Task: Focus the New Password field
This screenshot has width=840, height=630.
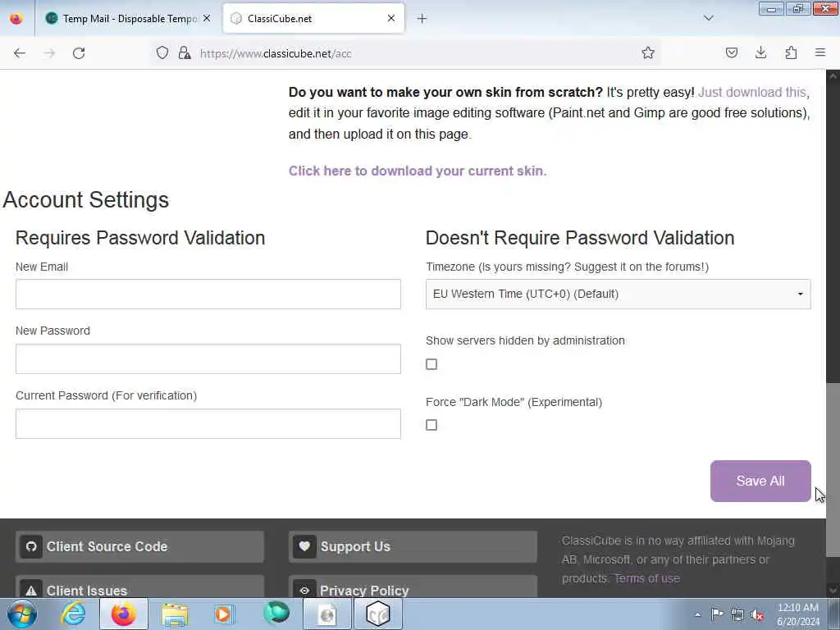Action: point(208,359)
